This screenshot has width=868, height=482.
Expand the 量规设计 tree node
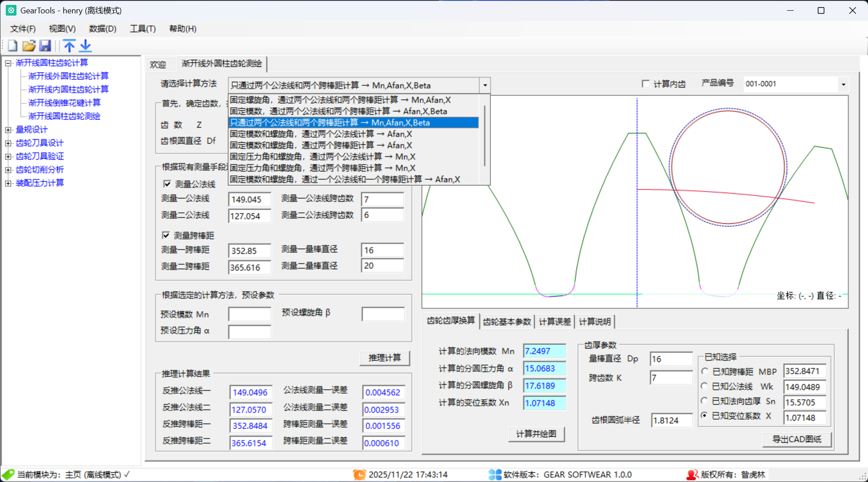[8, 130]
